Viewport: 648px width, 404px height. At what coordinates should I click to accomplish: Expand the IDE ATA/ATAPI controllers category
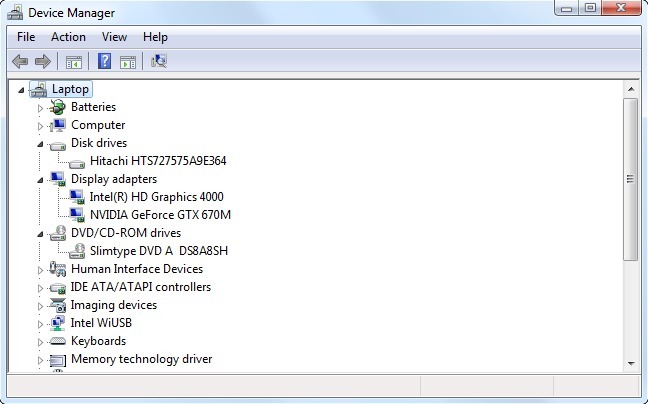pyautogui.click(x=40, y=288)
